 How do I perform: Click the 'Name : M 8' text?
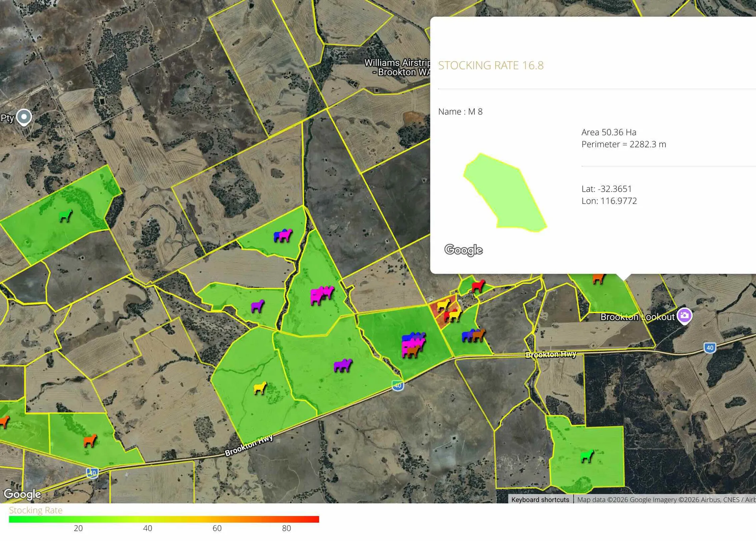(460, 112)
